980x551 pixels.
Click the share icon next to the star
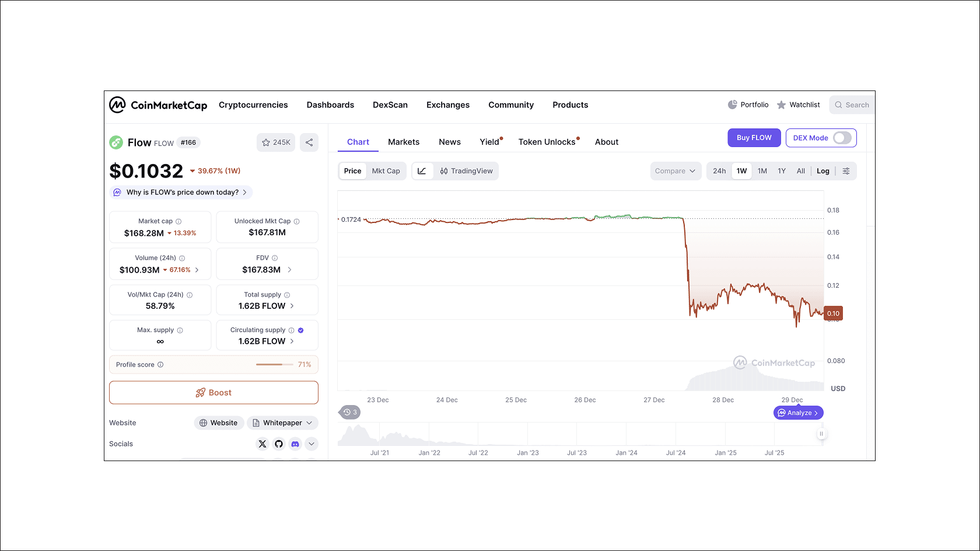click(x=309, y=142)
